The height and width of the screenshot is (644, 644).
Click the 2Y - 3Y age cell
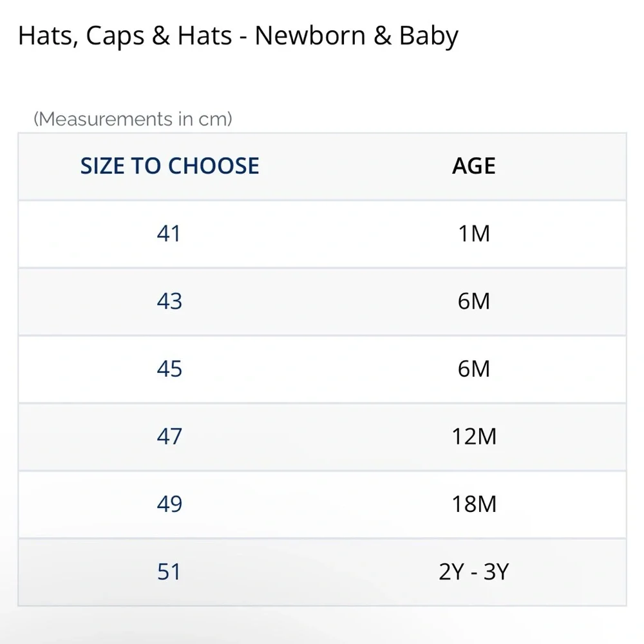coord(474,572)
